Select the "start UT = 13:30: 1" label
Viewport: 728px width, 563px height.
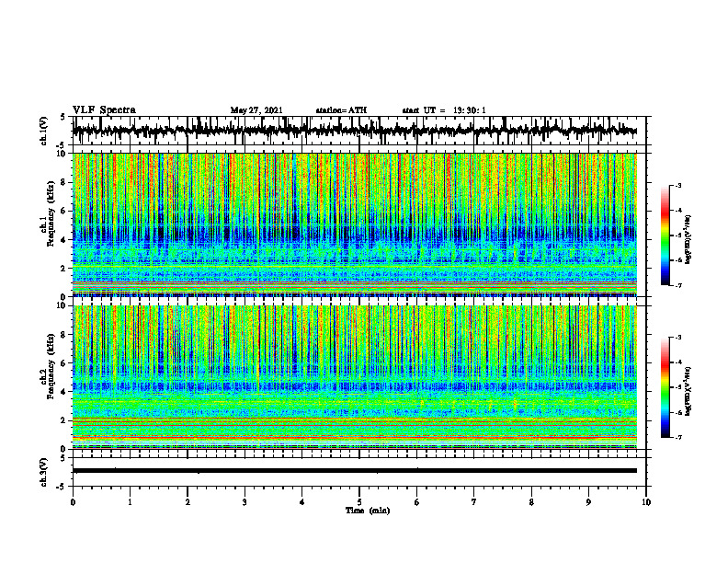click(x=444, y=110)
